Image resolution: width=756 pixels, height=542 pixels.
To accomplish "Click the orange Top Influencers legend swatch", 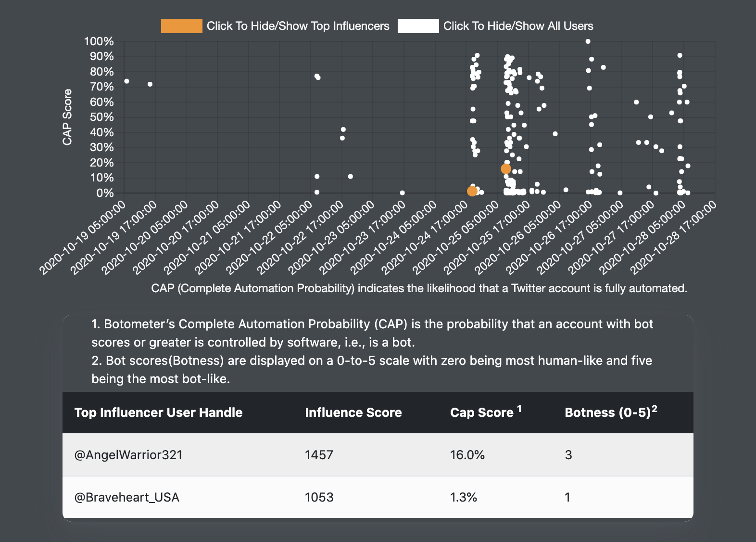I will [181, 26].
